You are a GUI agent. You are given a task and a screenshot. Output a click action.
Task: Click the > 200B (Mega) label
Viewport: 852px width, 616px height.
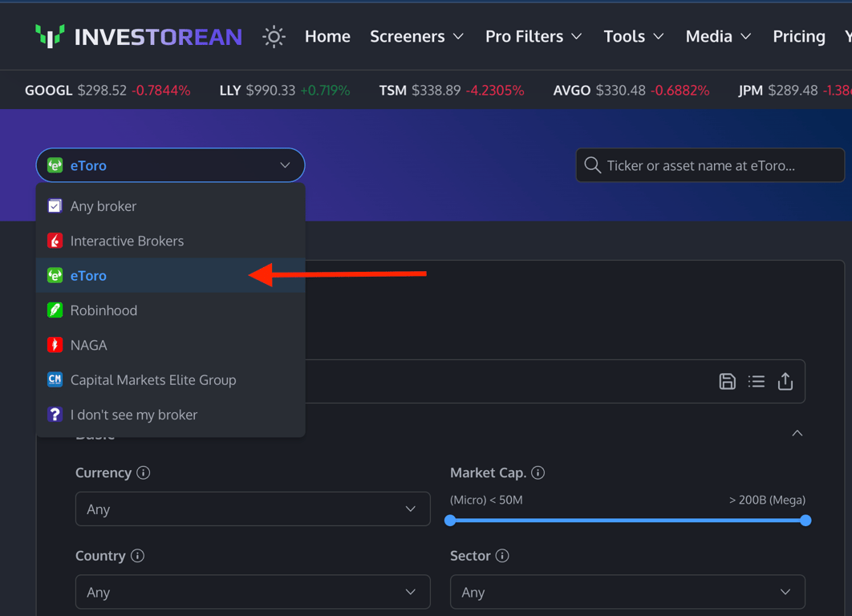767,500
